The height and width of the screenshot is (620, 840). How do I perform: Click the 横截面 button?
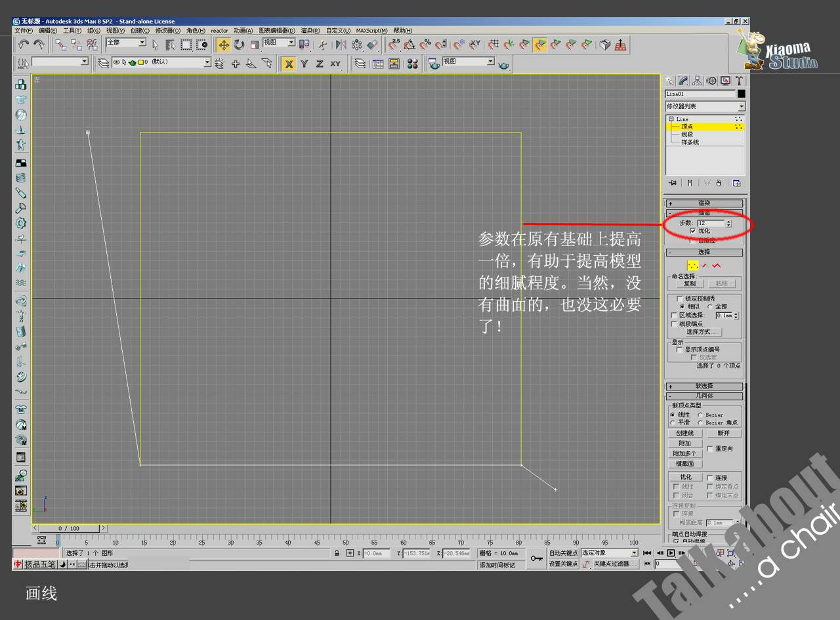pos(685,464)
